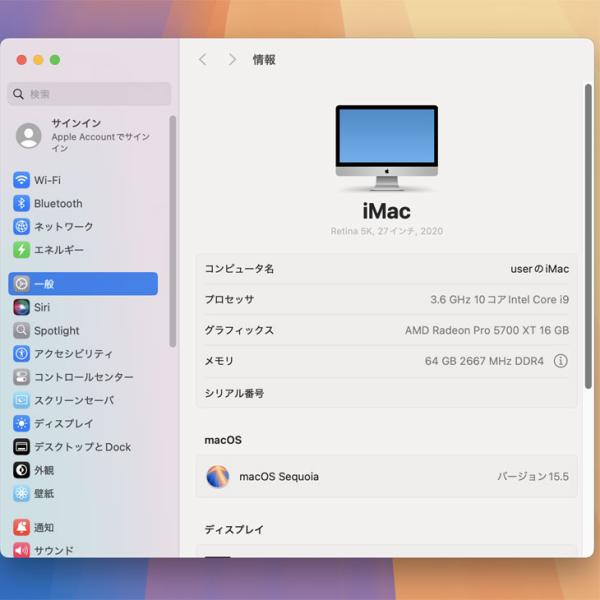Open ディスプレイ in the sidebar
This screenshot has height=600, width=600.
(64, 423)
